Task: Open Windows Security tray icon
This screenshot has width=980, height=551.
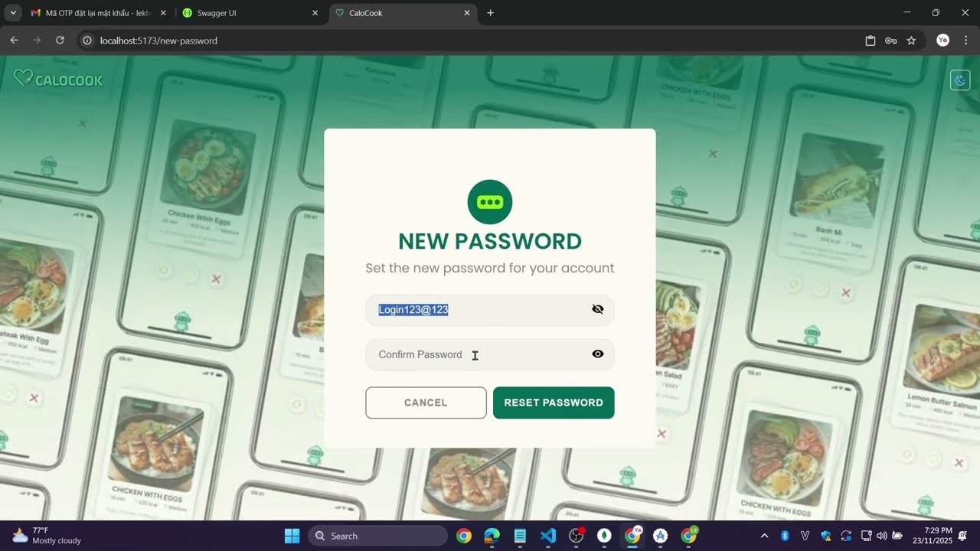Action: click(825, 536)
